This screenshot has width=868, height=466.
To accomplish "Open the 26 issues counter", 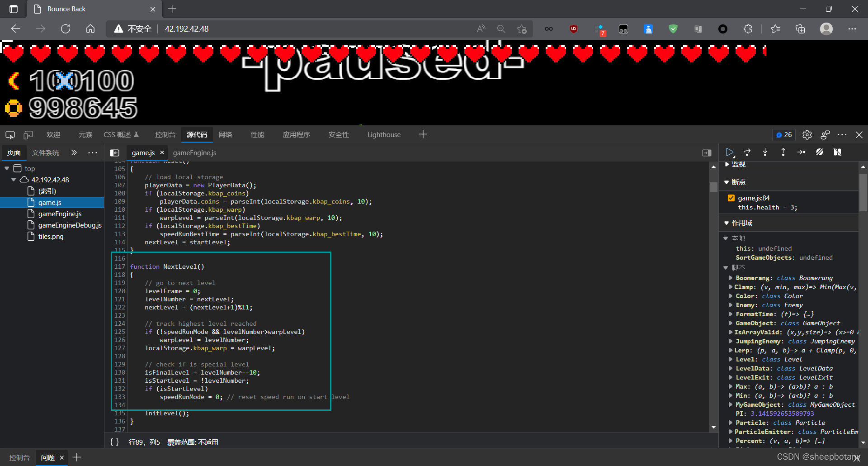I will point(784,135).
